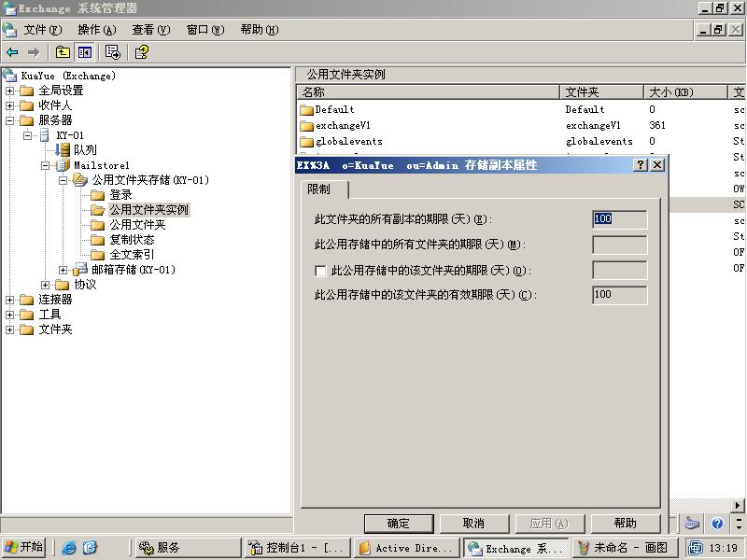
Task: Click the second quick launch icon
Action: pyautogui.click(x=90, y=548)
